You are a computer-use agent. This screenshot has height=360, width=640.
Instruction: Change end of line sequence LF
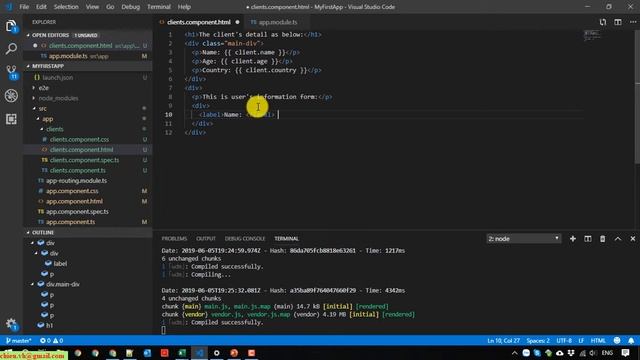point(581,340)
